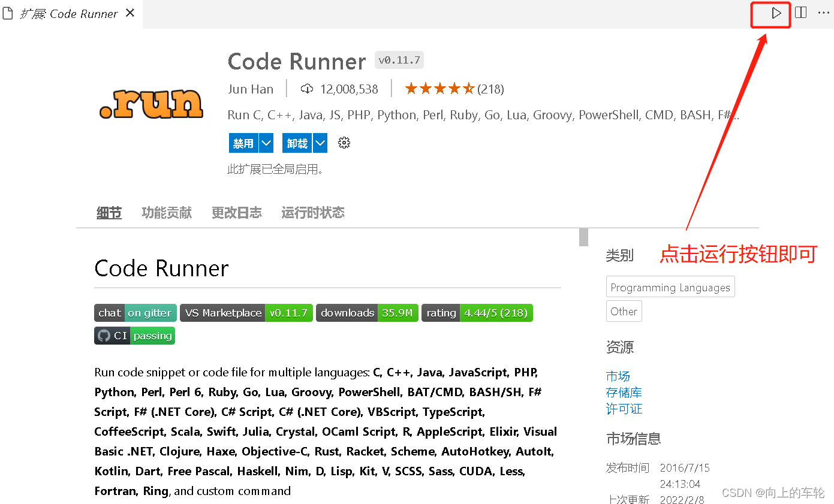The height and width of the screenshot is (504, 834).
Task: Click the publisher name Jun Han
Action: point(251,89)
